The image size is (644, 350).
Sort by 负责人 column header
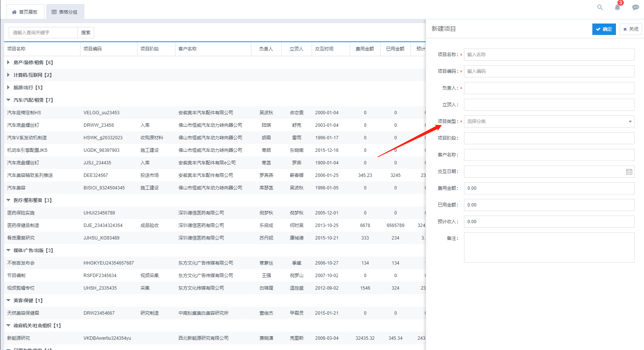click(266, 49)
